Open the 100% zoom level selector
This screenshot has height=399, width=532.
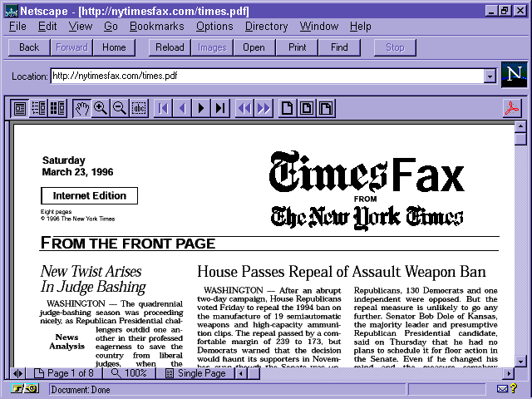click(129, 373)
